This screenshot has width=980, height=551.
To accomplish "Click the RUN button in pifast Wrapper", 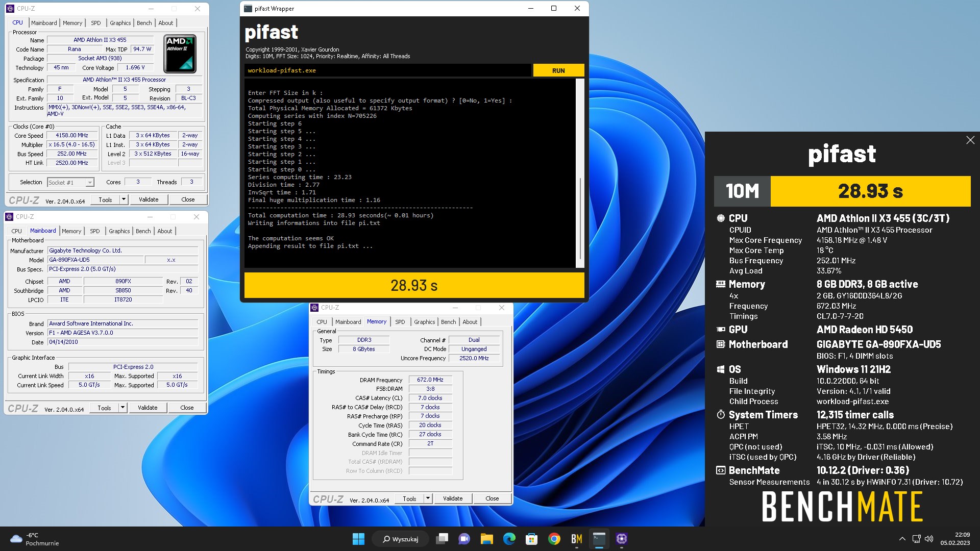I will click(558, 70).
